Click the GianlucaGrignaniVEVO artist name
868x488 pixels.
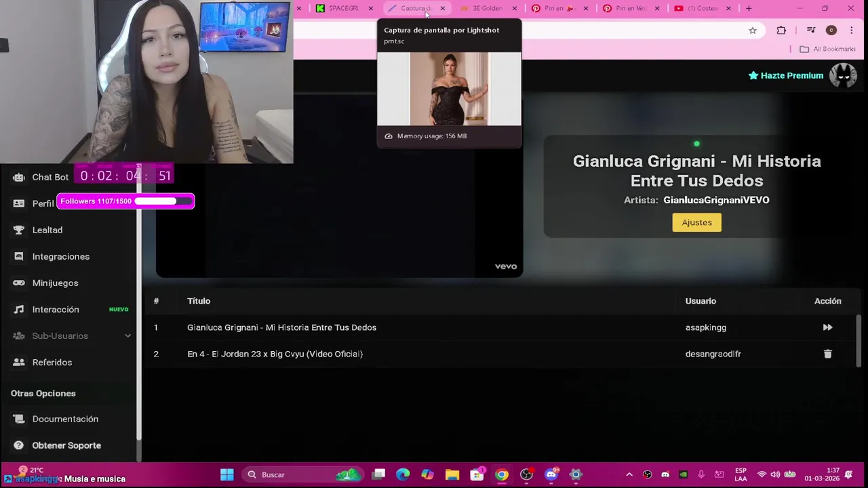click(716, 200)
